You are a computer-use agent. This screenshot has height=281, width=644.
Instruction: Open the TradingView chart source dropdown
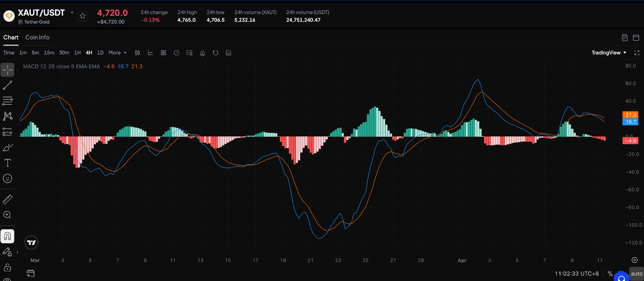coord(609,53)
